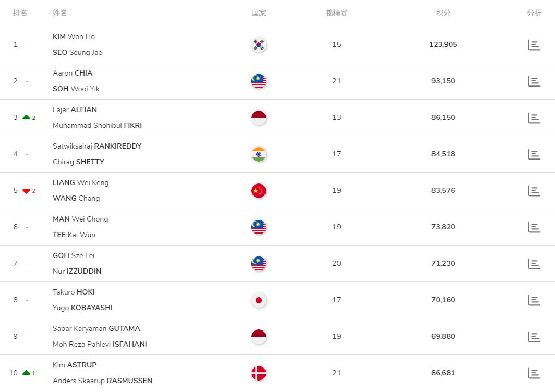Show analysis for MAN Wei Chong pair

(x=534, y=227)
